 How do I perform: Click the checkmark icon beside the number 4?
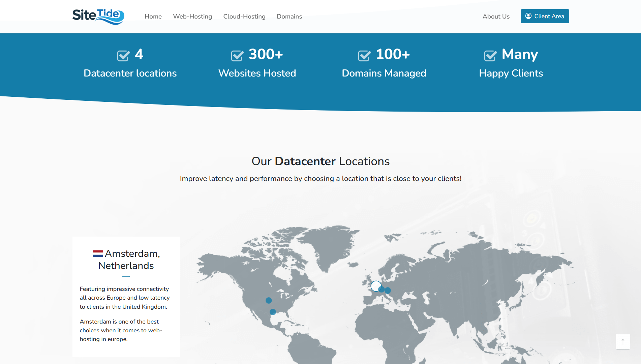123,55
